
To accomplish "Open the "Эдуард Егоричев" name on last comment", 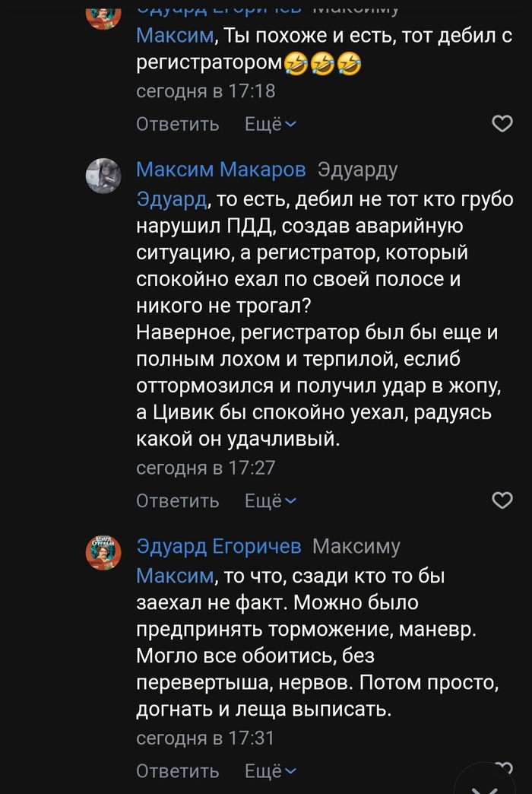I will coord(219,546).
